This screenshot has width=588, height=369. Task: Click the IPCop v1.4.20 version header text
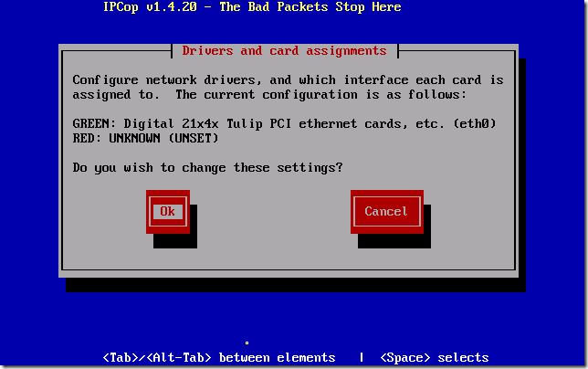pyautogui.click(x=150, y=6)
